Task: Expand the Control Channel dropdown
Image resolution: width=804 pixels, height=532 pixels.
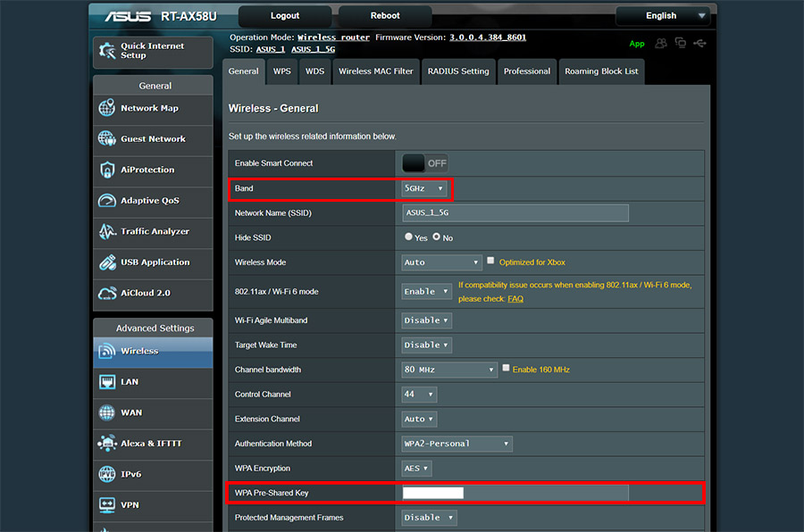Action: click(420, 395)
